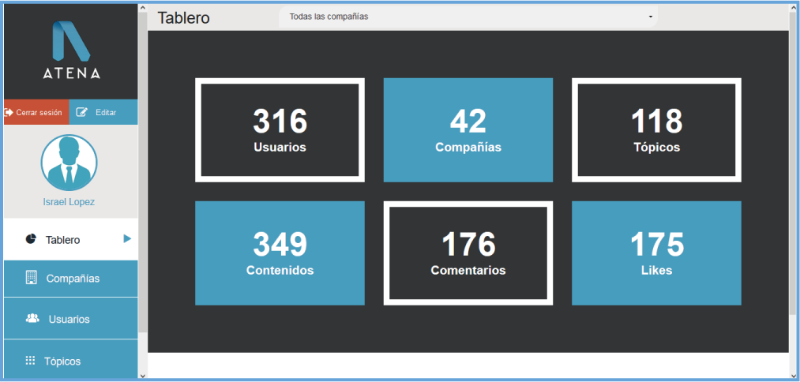Open the 175 Likes tile
The height and width of the screenshot is (382, 800).
click(x=657, y=253)
